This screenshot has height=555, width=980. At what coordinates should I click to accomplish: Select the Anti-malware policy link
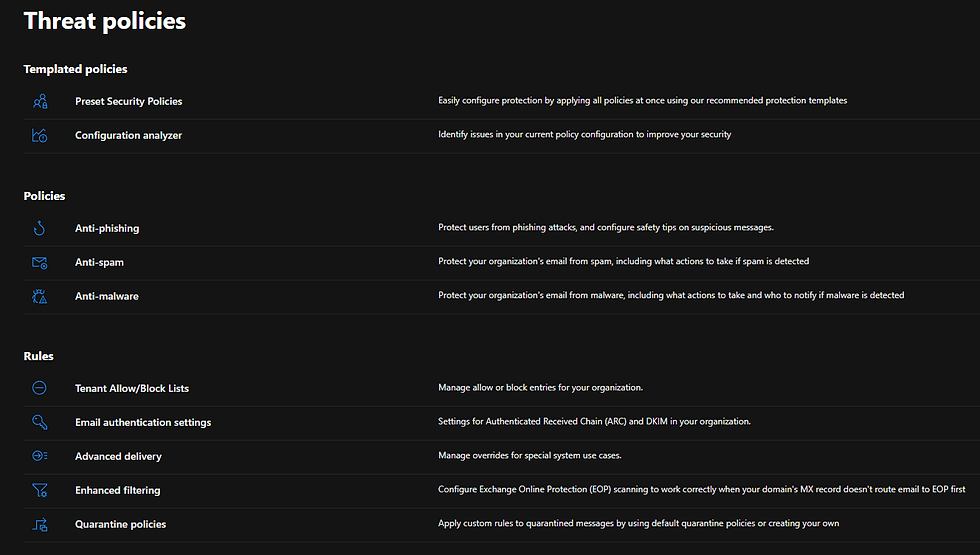107,296
